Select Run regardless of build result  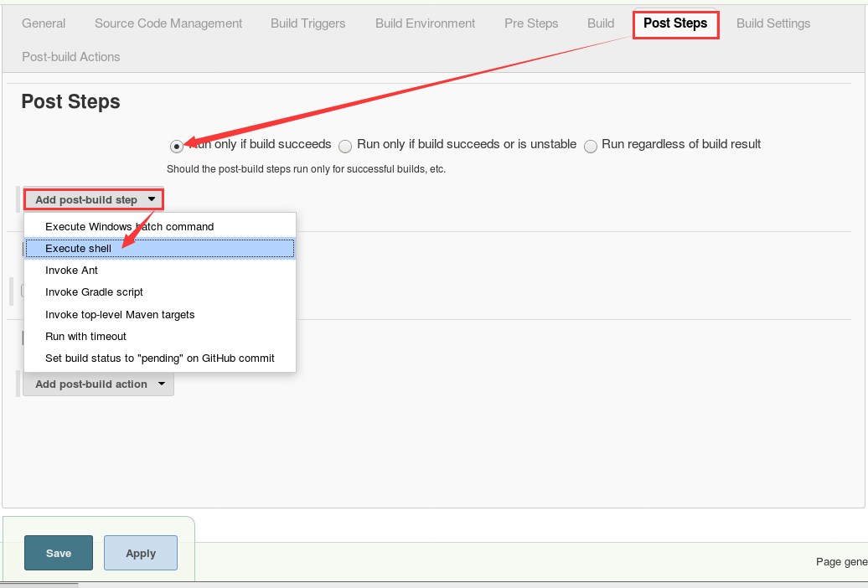coord(591,147)
